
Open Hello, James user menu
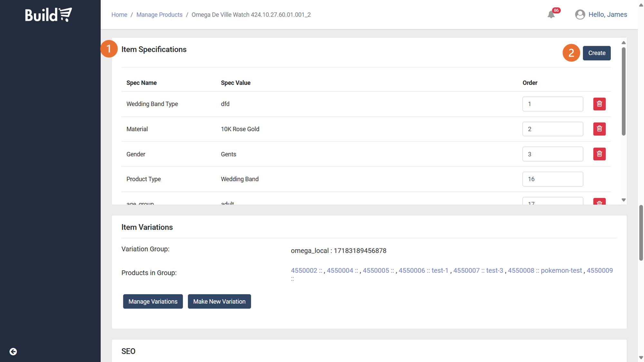(x=607, y=14)
